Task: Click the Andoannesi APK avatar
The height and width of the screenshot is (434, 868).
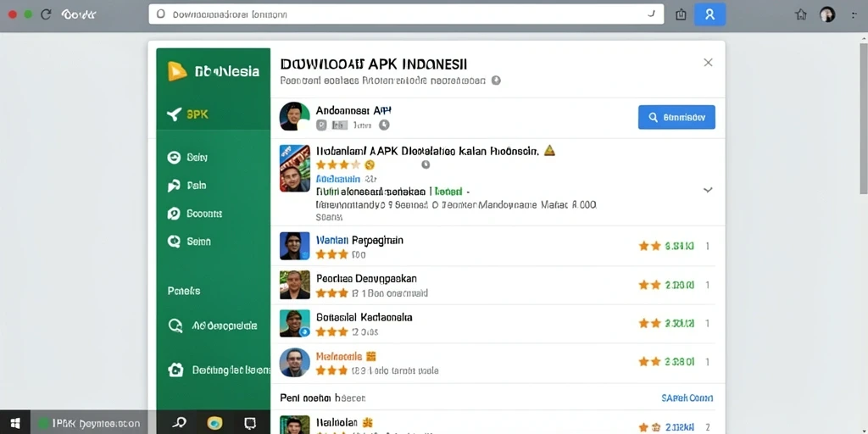Action: (x=294, y=116)
